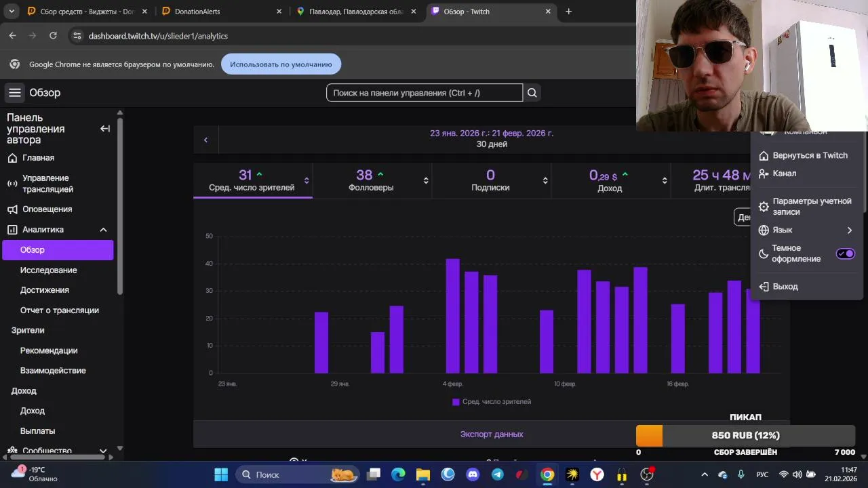Switch to the Павлодар maps browser tab
Viewport: 868px width, 488px height.
point(357,12)
